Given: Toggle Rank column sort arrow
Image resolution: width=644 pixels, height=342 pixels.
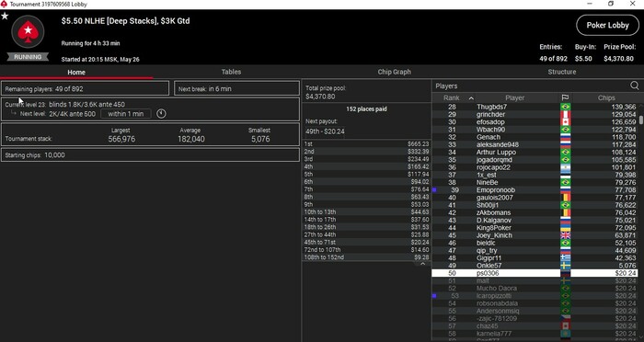Looking at the screenshot, I should 471,98.
